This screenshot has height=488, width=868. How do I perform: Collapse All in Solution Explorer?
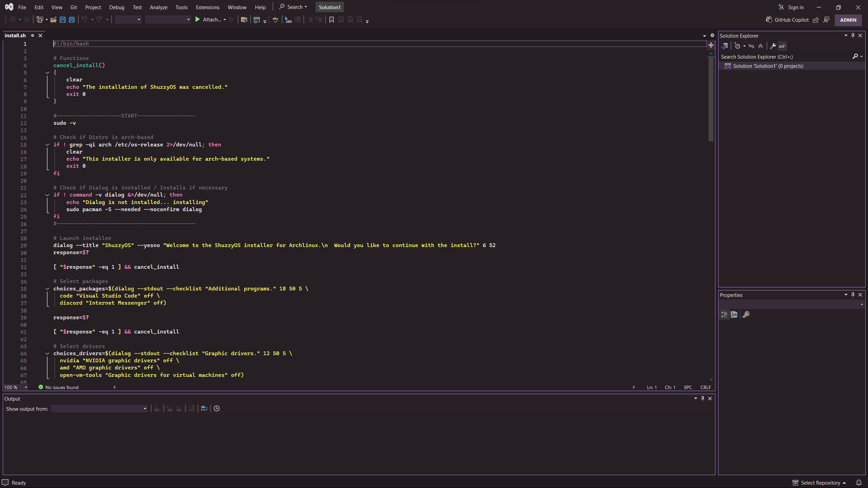pyautogui.click(x=761, y=46)
